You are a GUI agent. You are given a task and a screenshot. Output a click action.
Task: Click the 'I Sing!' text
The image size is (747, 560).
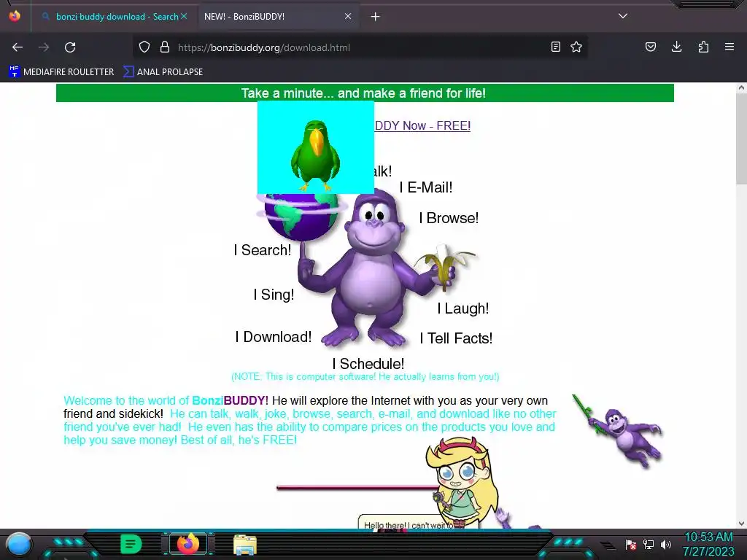pos(274,295)
